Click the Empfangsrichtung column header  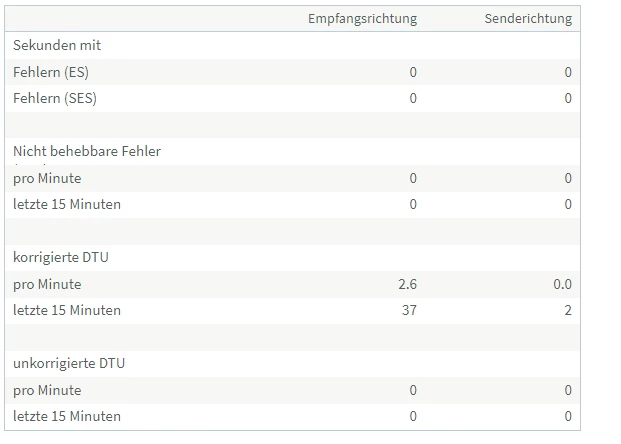pyautogui.click(x=362, y=19)
